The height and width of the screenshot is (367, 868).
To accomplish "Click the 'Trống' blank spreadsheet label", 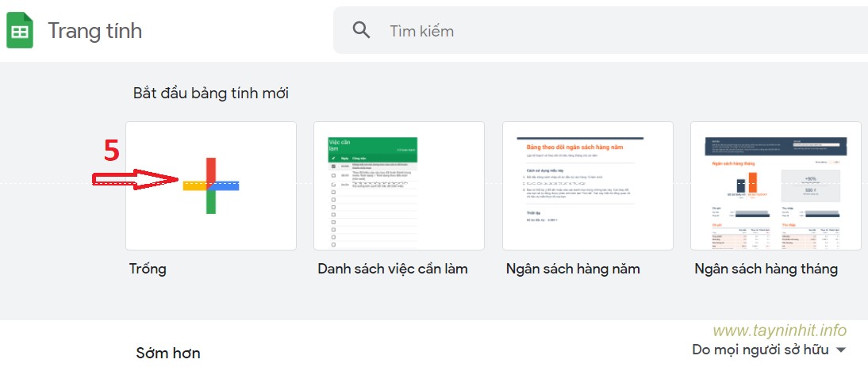I will tap(148, 269).
